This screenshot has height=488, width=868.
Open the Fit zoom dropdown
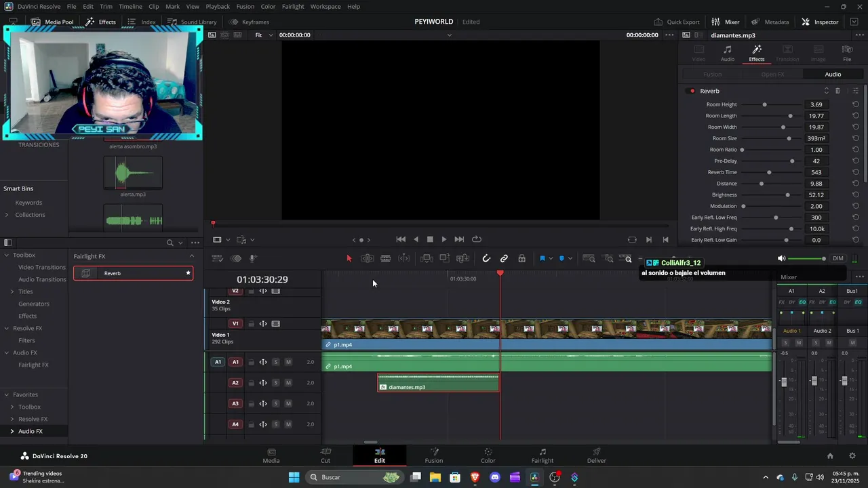click(264, 35)
